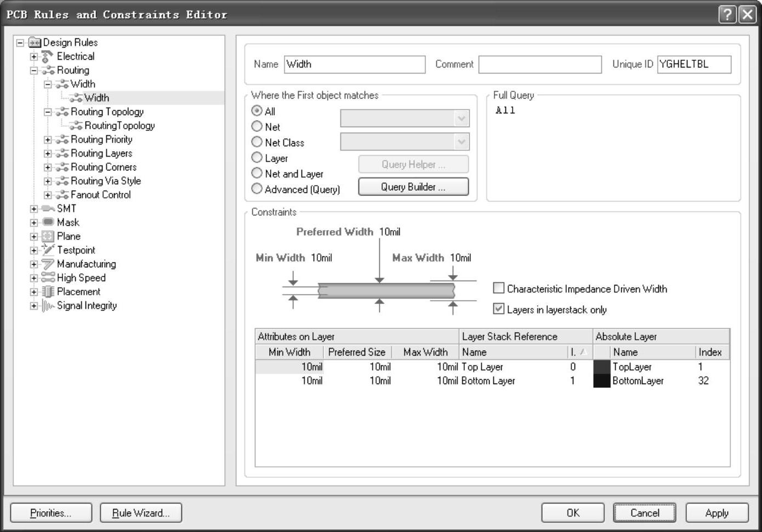Expand the Signal Integrity node

click(x=34, y=306)
